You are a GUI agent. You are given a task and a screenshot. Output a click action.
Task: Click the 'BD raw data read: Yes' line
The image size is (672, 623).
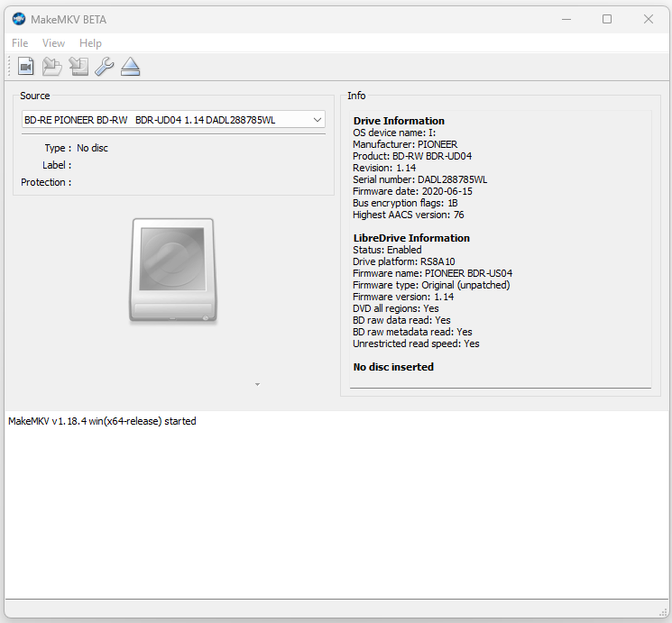(401, 320)
